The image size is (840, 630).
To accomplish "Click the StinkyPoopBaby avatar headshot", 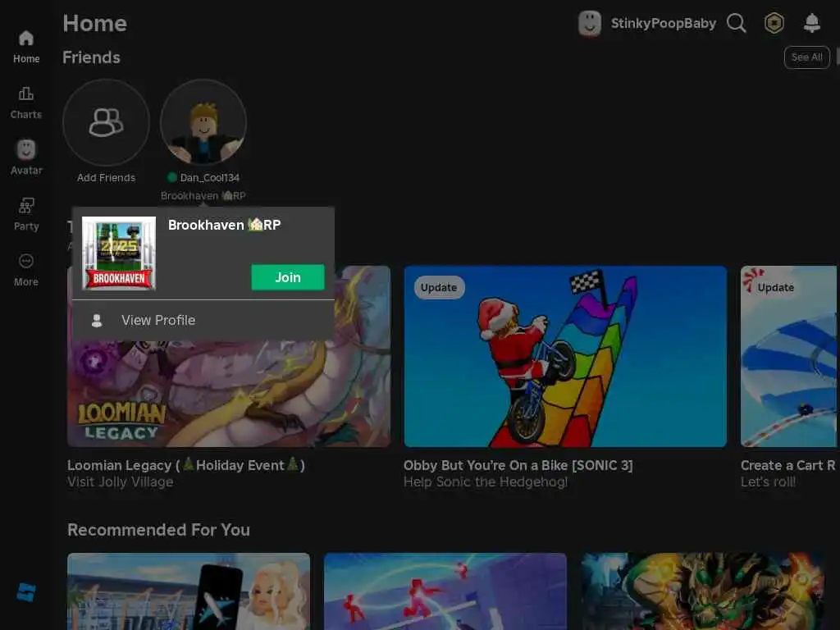I will 589,24.
